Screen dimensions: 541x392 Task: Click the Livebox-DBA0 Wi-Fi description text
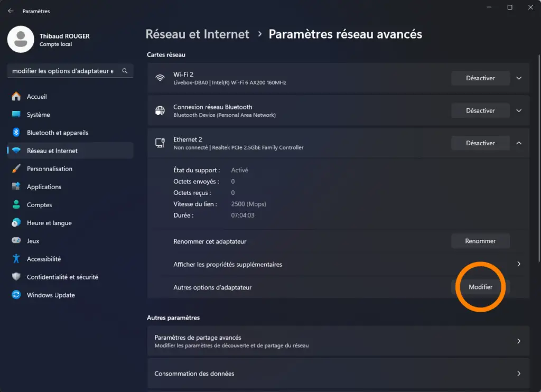click(229, 82)
